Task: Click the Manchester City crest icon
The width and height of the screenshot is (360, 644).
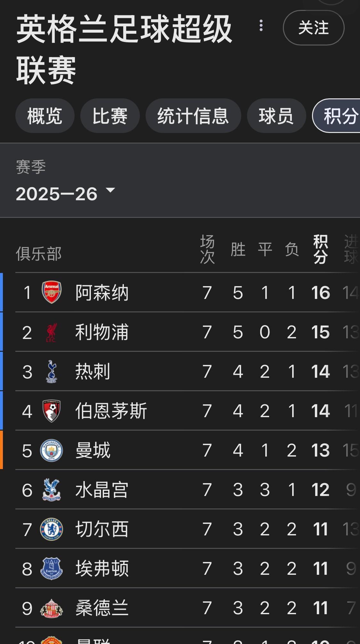Action: tap(52, 450)
